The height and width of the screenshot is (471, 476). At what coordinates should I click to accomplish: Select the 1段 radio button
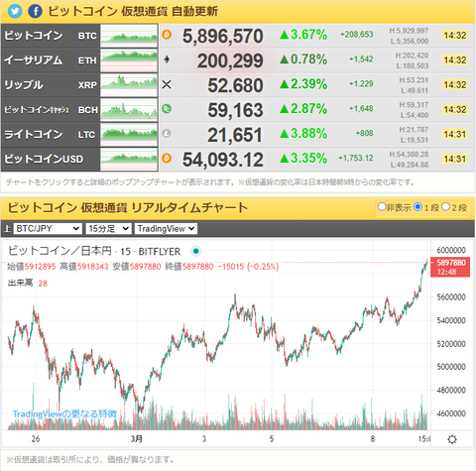tap(417, 207)
